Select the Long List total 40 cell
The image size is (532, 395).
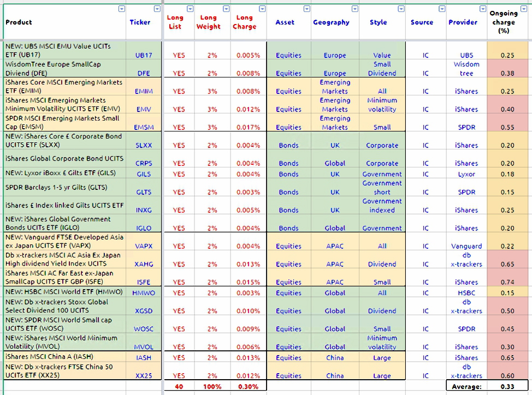179,386
